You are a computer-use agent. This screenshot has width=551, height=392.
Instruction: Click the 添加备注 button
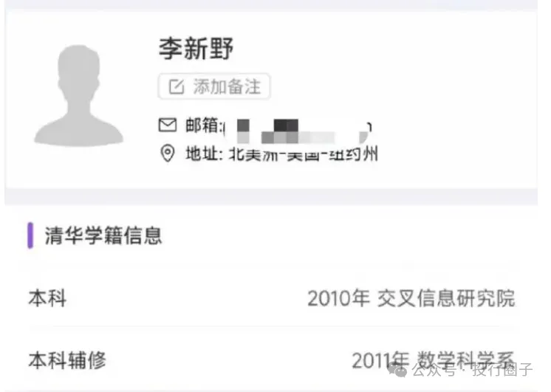click(x=214, y=86)
